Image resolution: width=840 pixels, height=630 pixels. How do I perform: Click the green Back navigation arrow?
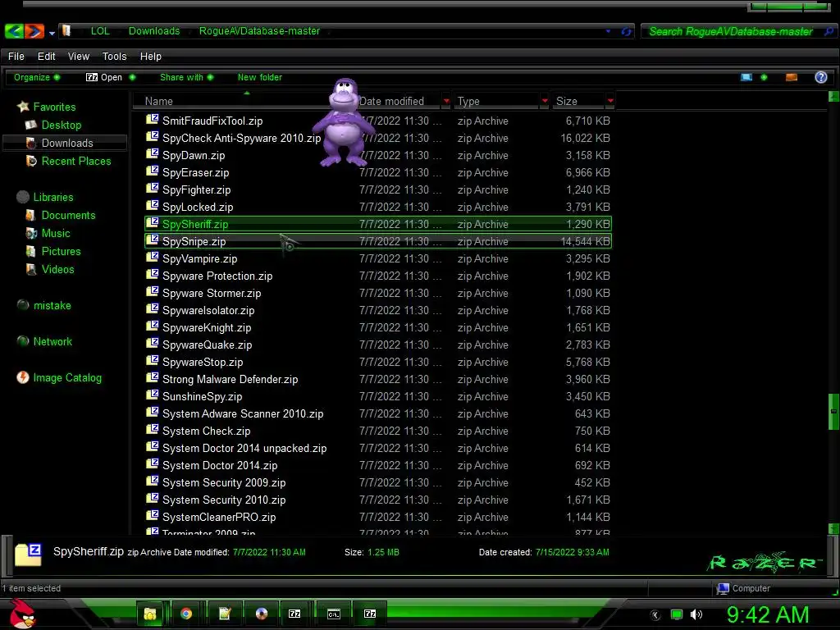(14, 31)
